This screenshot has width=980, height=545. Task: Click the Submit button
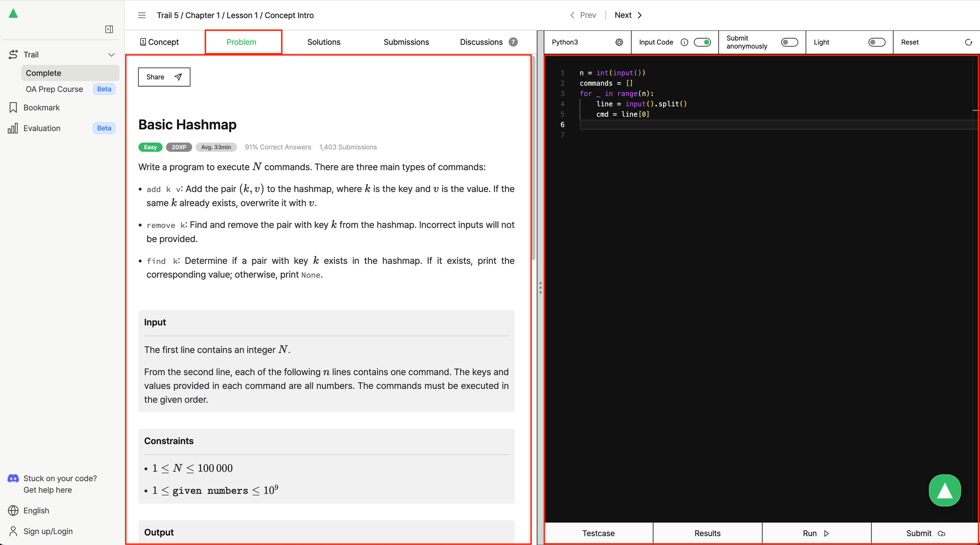(x=925, y=534)
